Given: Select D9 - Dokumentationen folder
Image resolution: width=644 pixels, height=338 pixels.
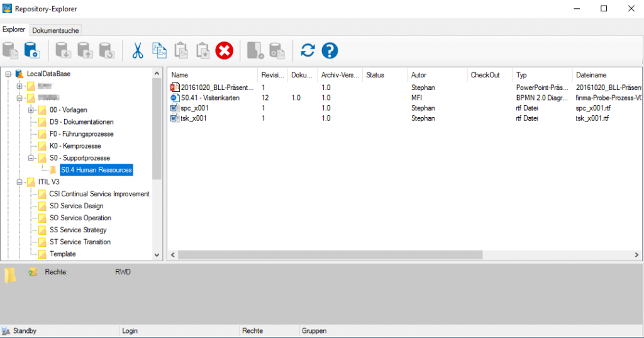Looking at the screenshot, I should 81,121.
